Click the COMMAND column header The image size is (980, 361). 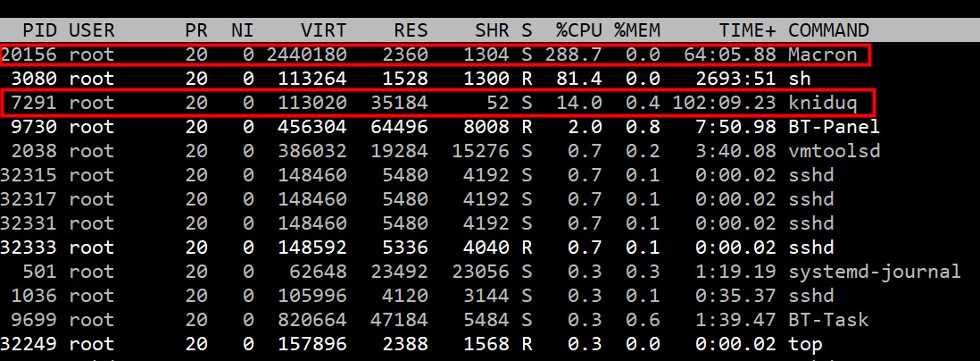(x=828, y=30)
